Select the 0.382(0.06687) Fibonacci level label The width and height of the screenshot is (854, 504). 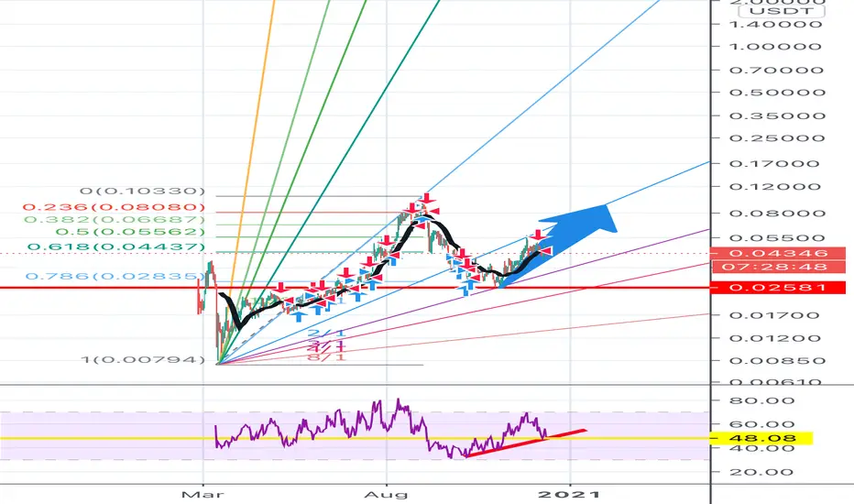pos(115,220)
